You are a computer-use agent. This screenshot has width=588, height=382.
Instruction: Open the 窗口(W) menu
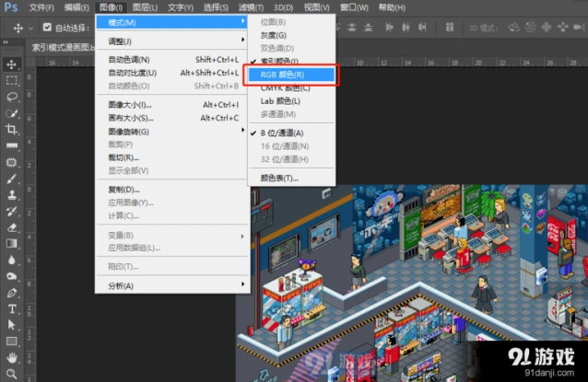click(354, 7)
